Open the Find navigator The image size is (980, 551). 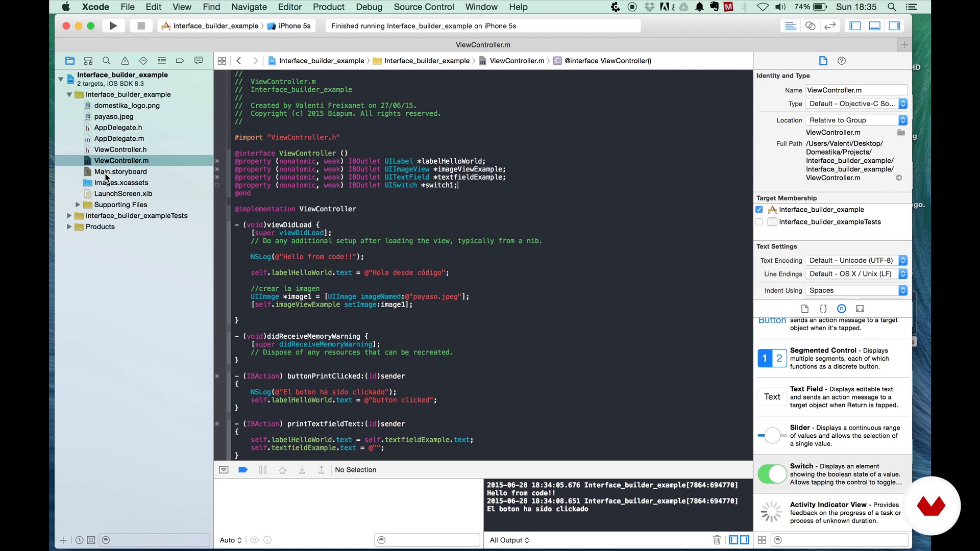pyautogui.click(x=107, y=61)
